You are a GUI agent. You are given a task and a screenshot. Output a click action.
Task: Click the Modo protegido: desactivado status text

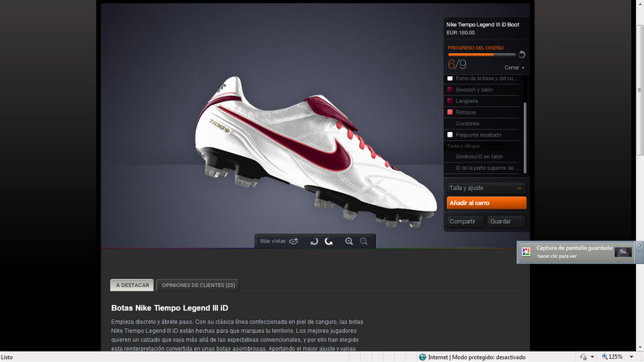pyautogui.click(x=489, y=357)
